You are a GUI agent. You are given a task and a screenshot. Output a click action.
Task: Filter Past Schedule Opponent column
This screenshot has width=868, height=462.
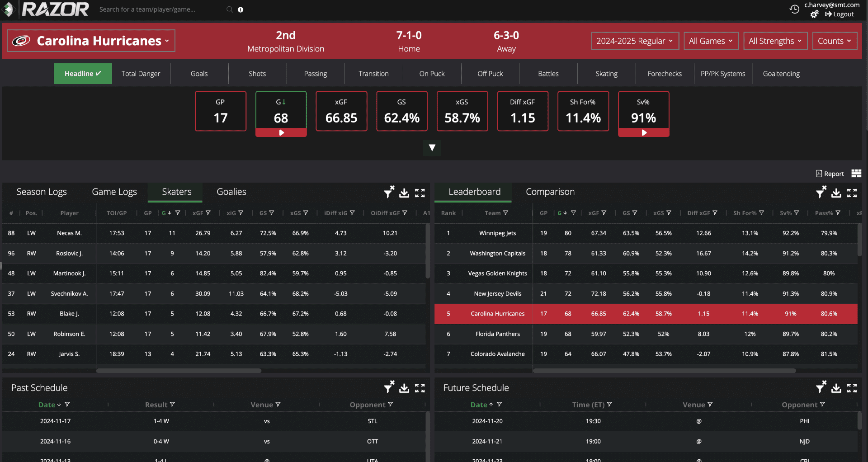pos(390,405)
